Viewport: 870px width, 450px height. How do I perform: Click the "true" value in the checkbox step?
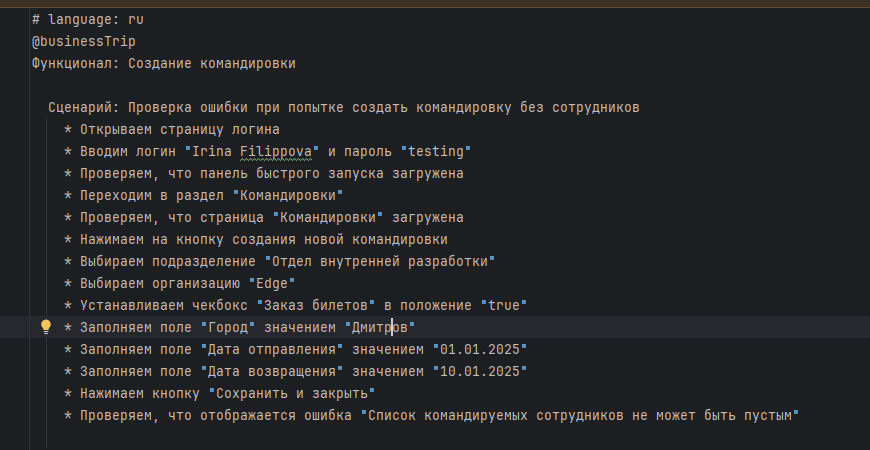click(504, 305)
